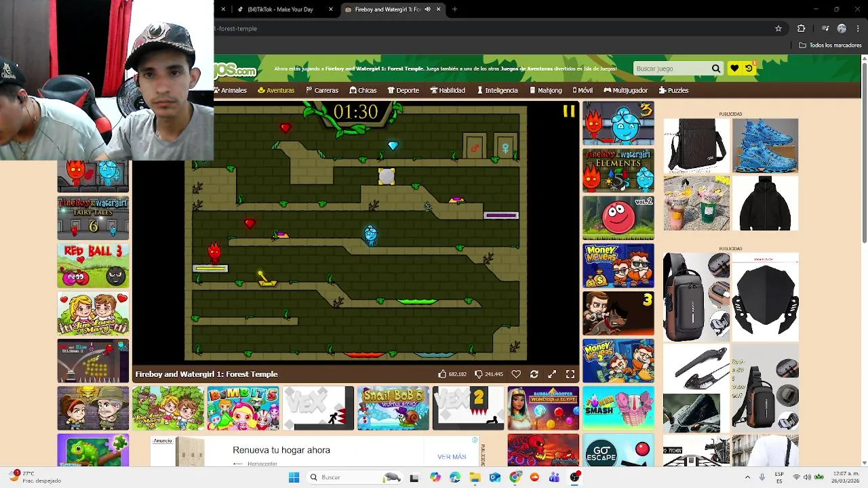
Task: Open the Go Escape game thumbnail
Action: [x=618, y=450]
